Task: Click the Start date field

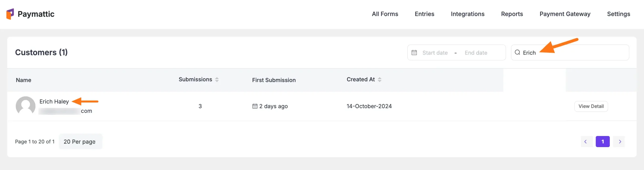Action: (x=435, y=53)
